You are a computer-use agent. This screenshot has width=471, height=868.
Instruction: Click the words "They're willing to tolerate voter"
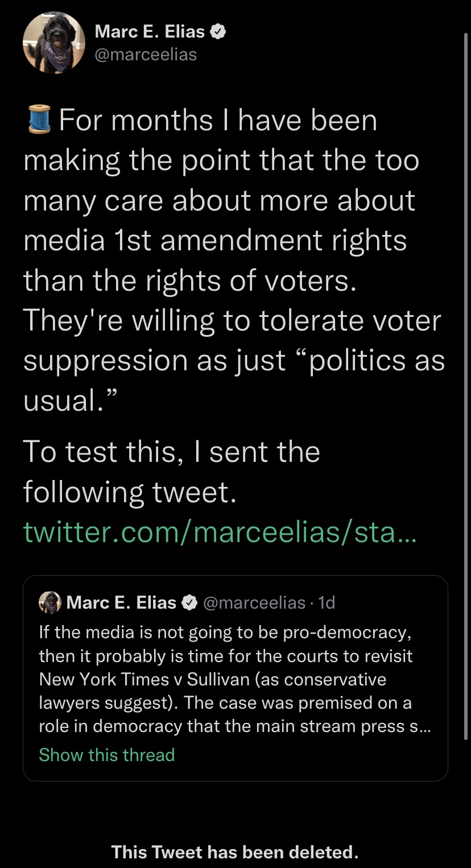[232, 321]
